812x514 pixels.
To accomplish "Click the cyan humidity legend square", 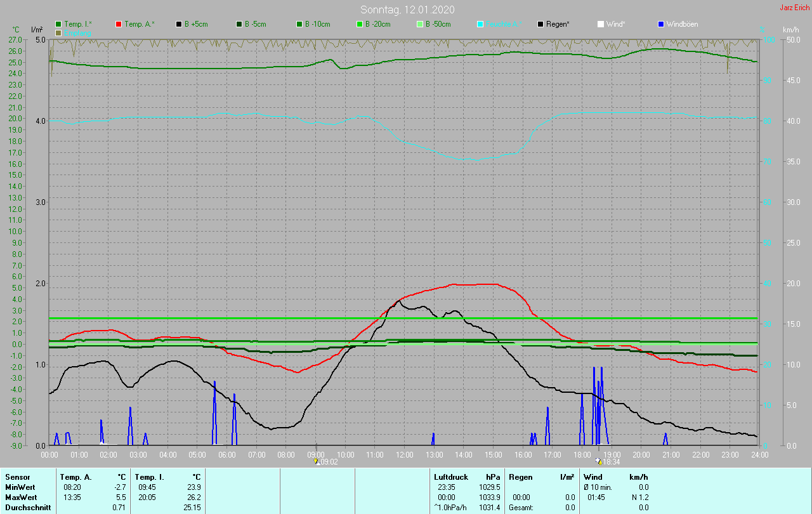I will 480,24.
